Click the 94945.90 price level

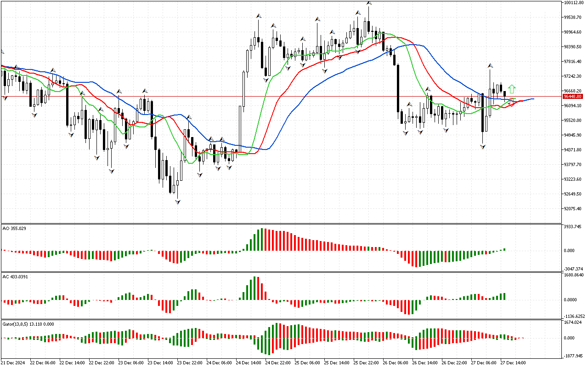pos(573,135)
